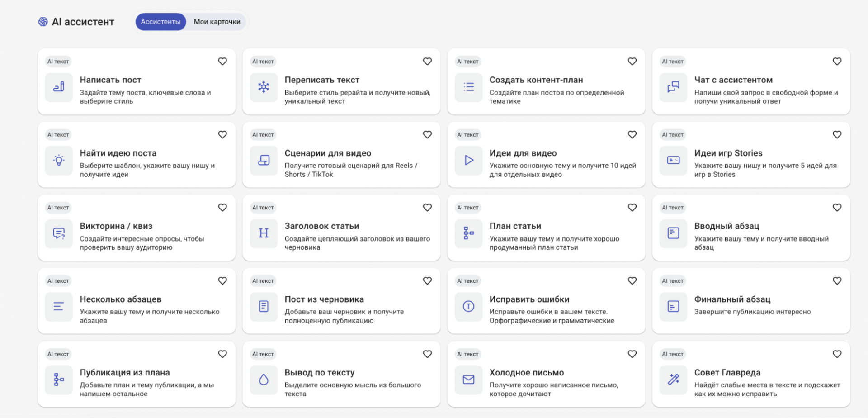Screen dimensions: 868x418
Task: Click the play icon for video ideas
Action: [x=468, y=160]
